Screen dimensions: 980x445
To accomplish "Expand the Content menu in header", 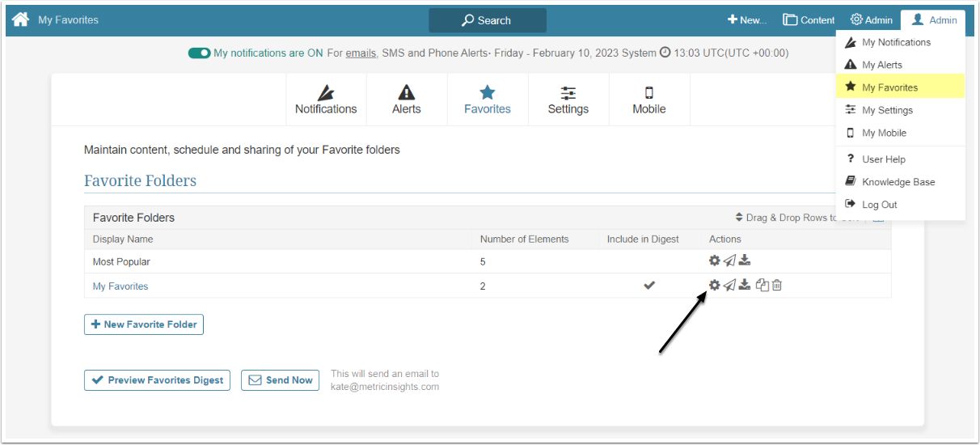I will click(809, 20).
